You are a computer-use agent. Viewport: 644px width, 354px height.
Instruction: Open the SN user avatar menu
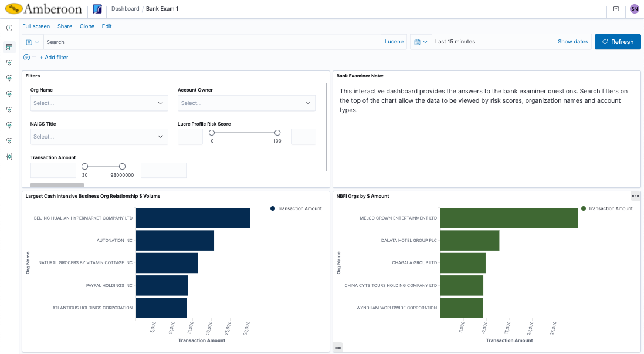(x=634, y=9)
